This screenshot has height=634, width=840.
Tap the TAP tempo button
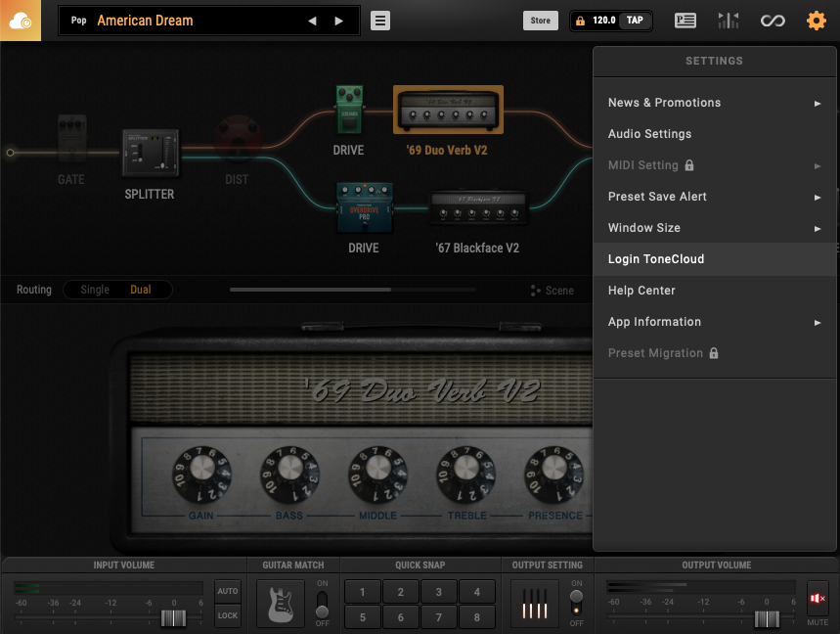[x=635, y=21]
